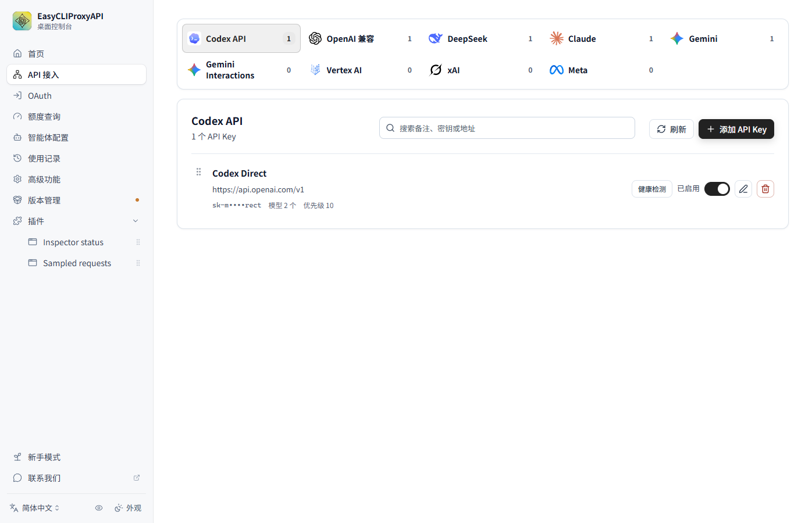Image resolution: width=812 pixels, height=523 pixels.
Task: Click the sk-m••••rect key text
Action: (237, 205)
